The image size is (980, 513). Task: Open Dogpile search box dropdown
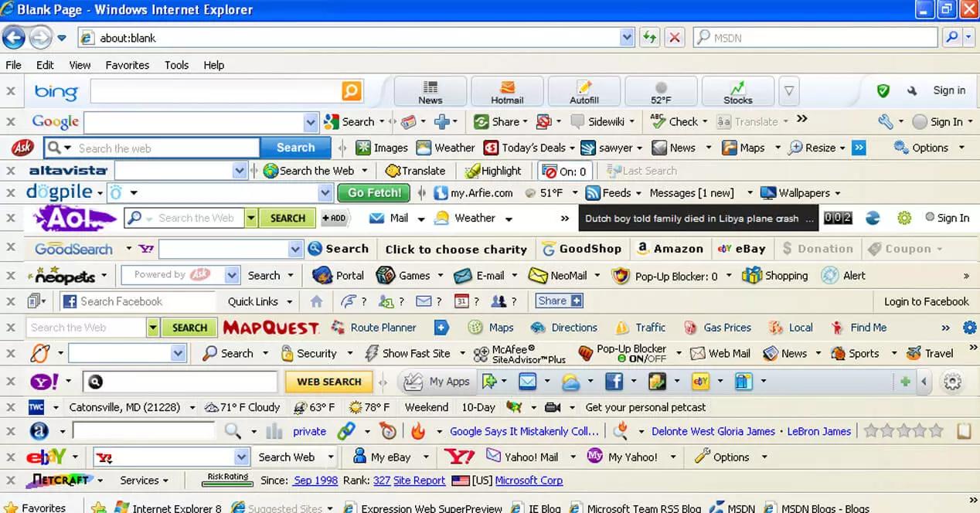pos(325,193)
